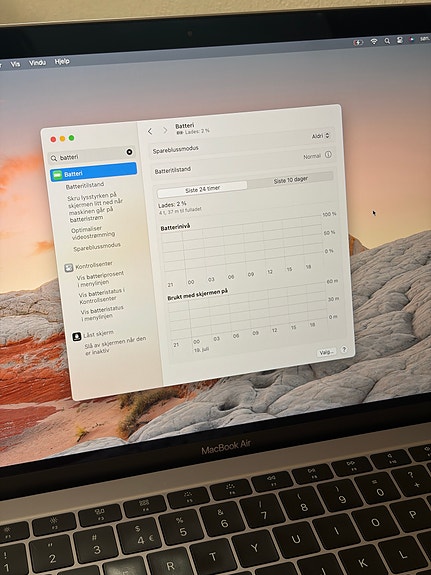Select Batteri in the sidebar
Screen dimensions: 431x575
[94, 172]
